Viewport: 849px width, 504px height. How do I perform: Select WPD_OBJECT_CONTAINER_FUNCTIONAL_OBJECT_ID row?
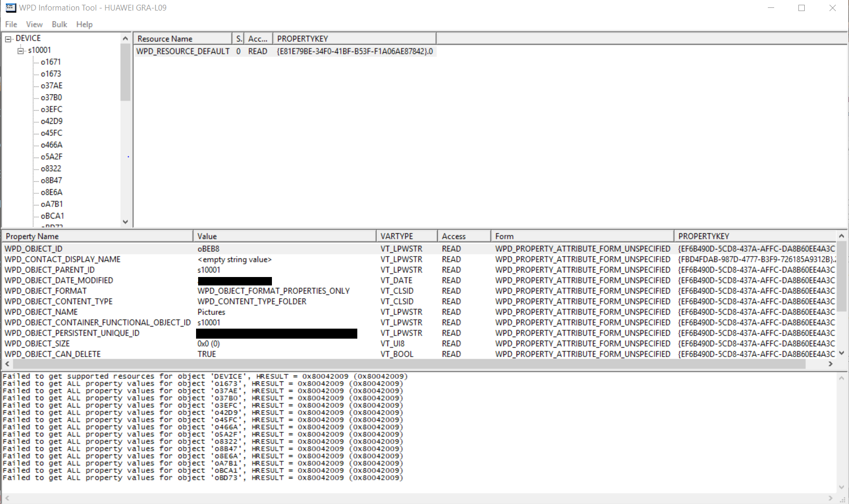point(419,322)
